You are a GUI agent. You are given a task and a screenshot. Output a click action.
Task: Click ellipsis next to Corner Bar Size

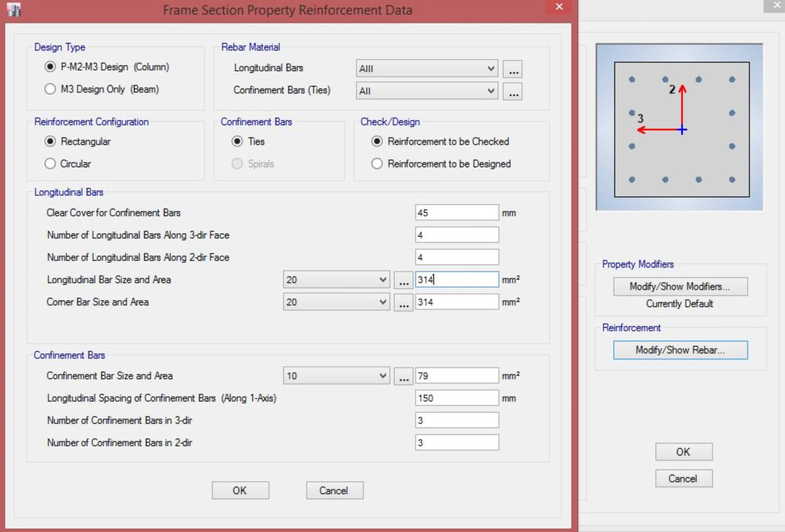click(403, 302)
